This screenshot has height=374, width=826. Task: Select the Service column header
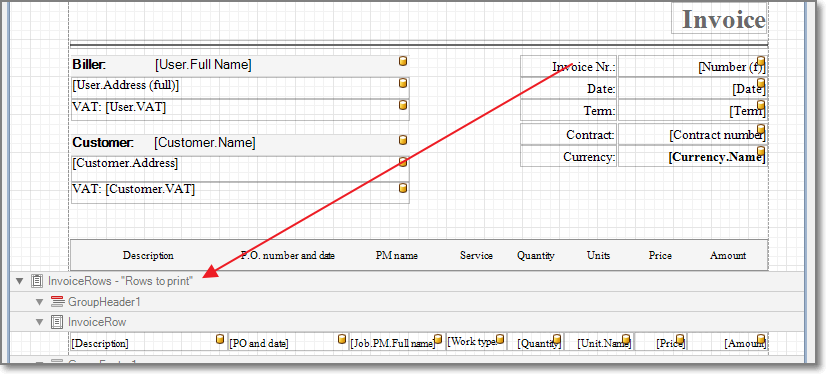point(476,255)
